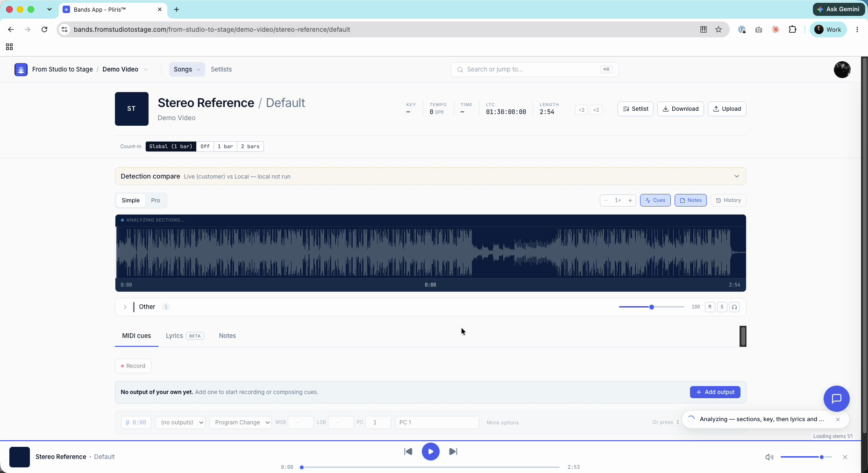Open the Chrome tab search chevron
The image size is (868, 473).
tap(50, 9)
